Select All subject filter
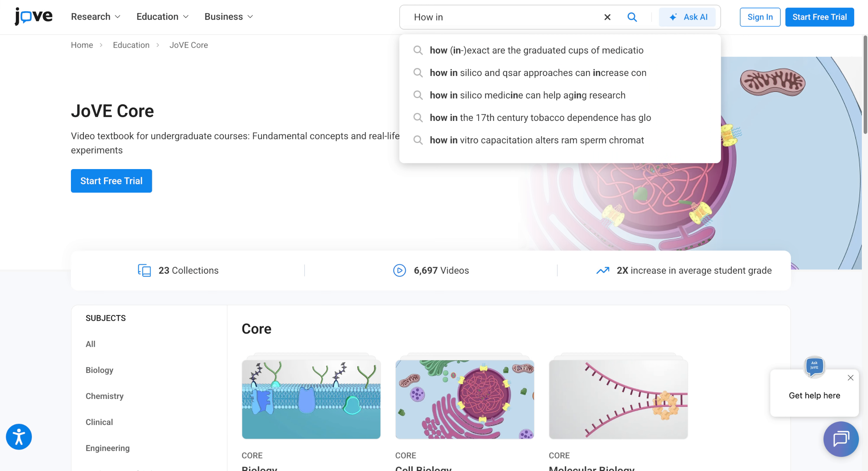Screen dimensions: 868x471 point(90,344)
